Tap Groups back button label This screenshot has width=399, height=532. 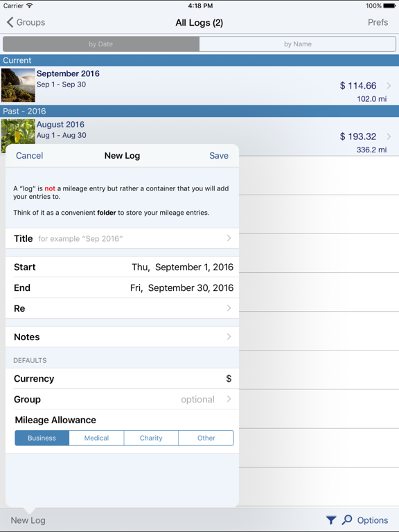(x=31, y=22)
